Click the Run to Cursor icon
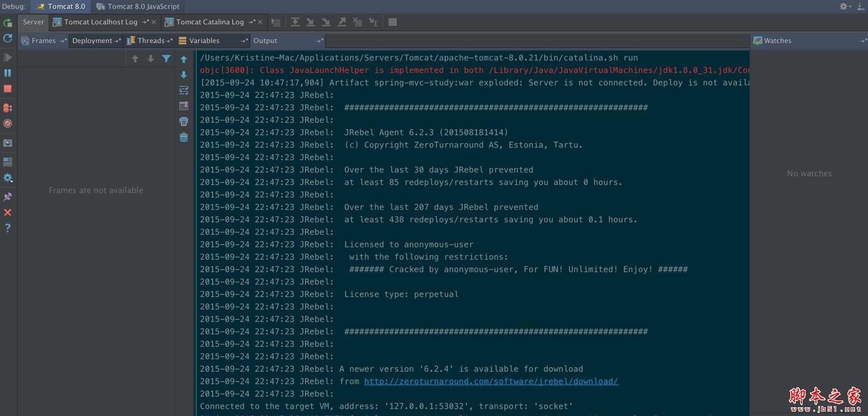Screen dimensions: 868x416 [x=373, y=22]
